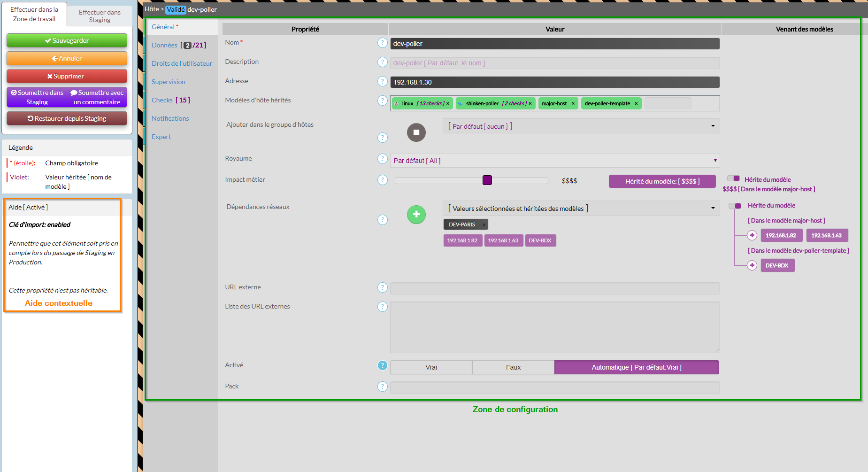
Task: Remove the DEV-PARIS dependency tag
Action: pyautogui.click(x=484, y=224)
